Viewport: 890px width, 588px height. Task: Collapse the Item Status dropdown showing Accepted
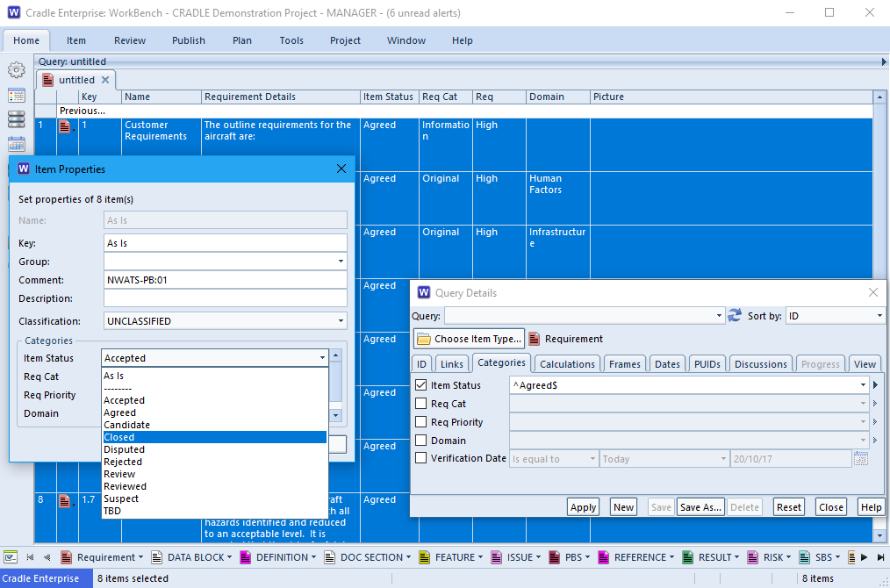pos(322,357)
